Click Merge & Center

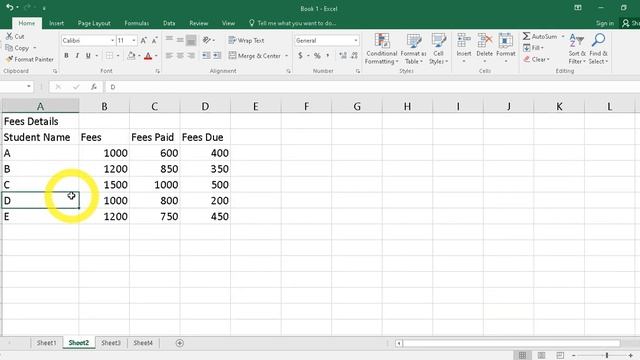pyautogui.click(x=254, y=56)
